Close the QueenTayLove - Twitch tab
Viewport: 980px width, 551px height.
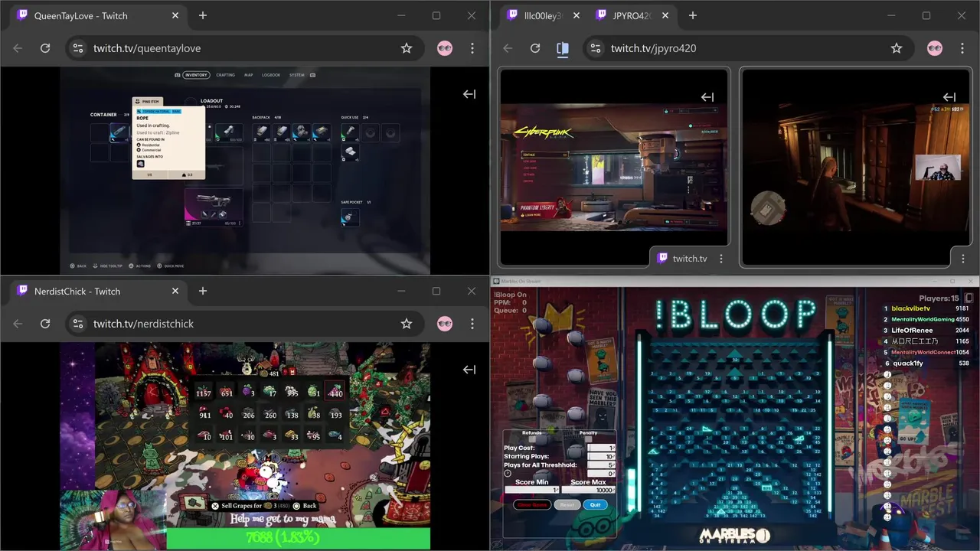click(175, 15)
